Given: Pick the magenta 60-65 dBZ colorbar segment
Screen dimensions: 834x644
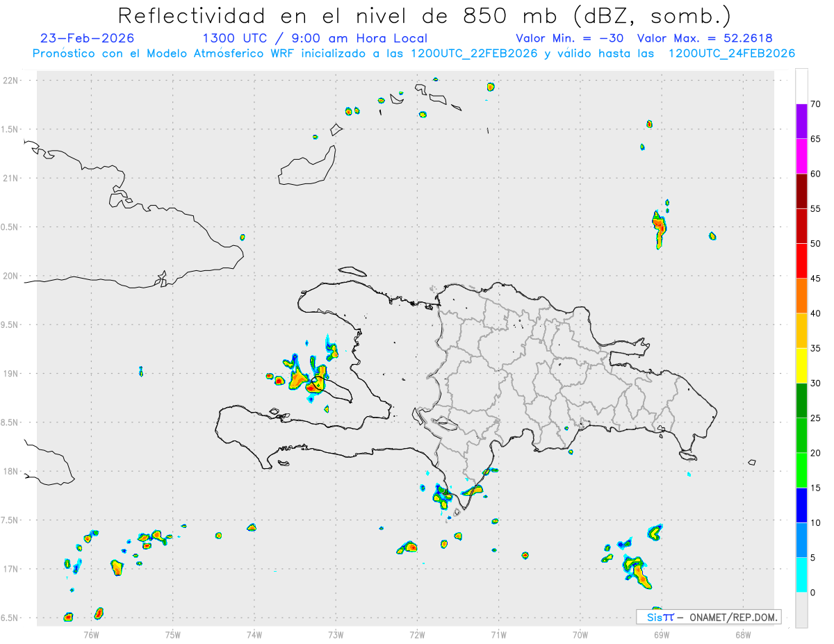Looking at the screenshot, I should 801,156.
